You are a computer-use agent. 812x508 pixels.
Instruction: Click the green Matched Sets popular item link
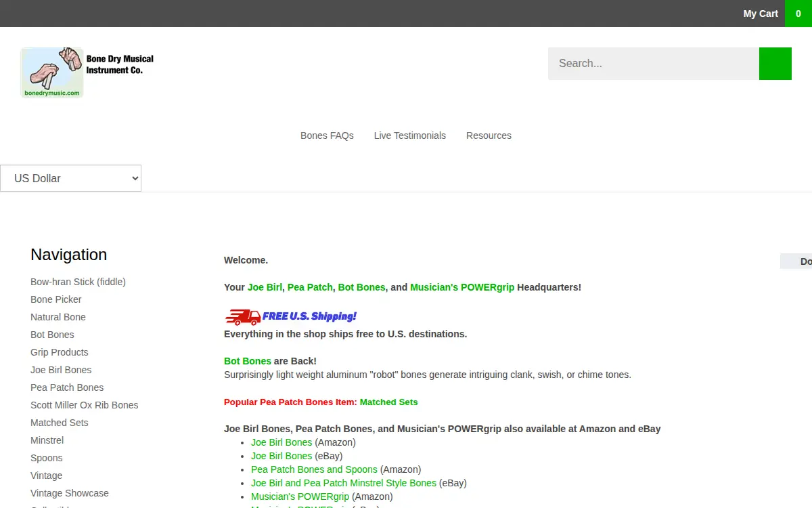(x=389, y=402)
